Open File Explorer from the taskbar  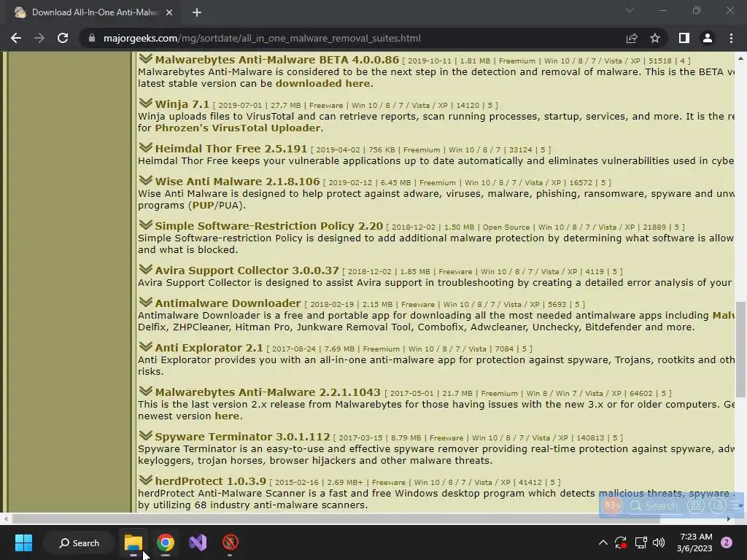133,542
